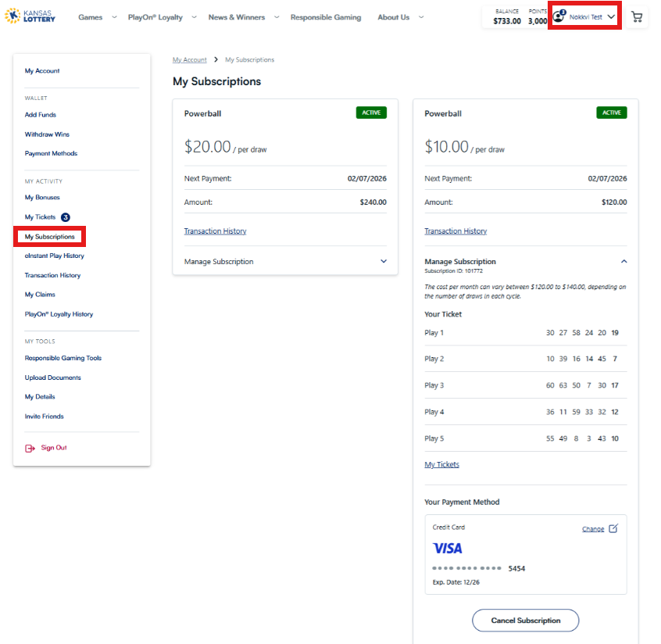Open My Claims
661x644 pixels.
click(40, 295)
